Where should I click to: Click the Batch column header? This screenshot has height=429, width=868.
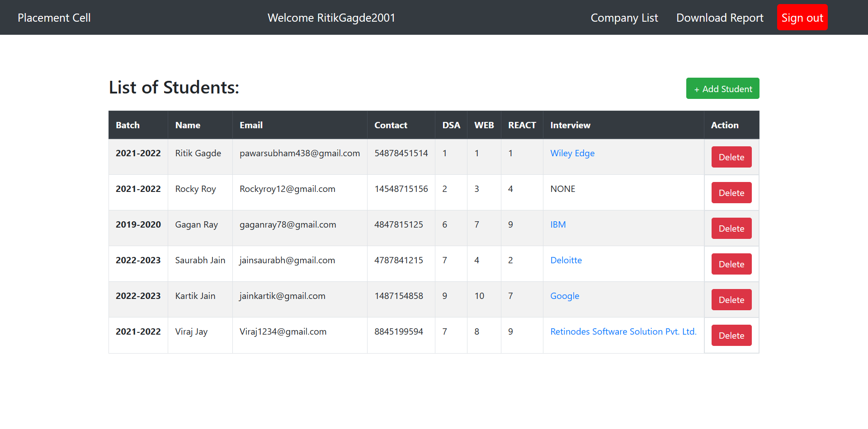click(x=127, y=125)
